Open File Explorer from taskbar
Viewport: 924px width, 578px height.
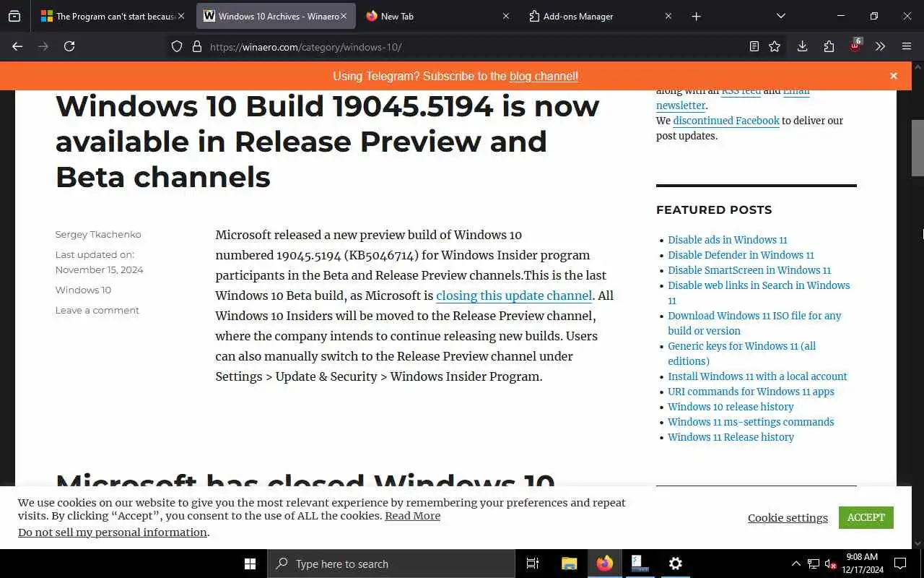569,564
